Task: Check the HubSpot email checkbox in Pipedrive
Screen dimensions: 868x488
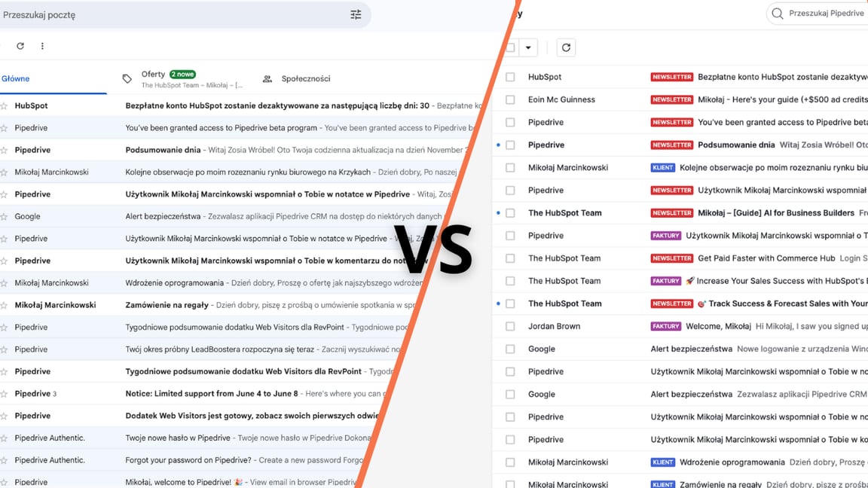Action: tap(510, 77)
